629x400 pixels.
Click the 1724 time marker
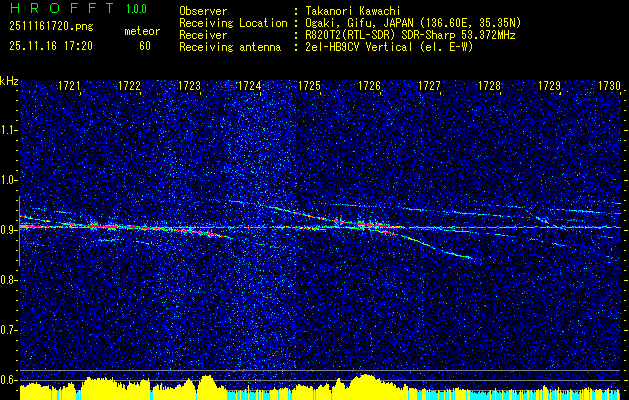pos(249,85)
